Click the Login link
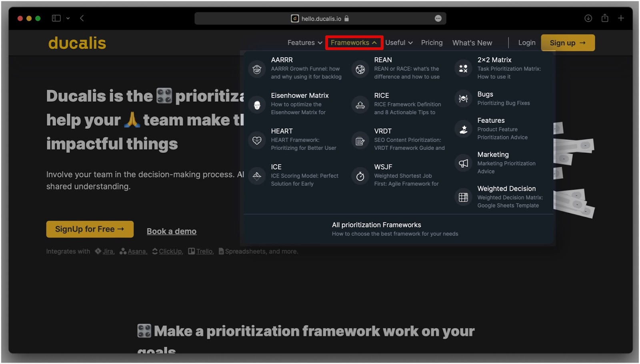Screen dimensions: 640x364 pyautogui.click(x=527, y=42)
